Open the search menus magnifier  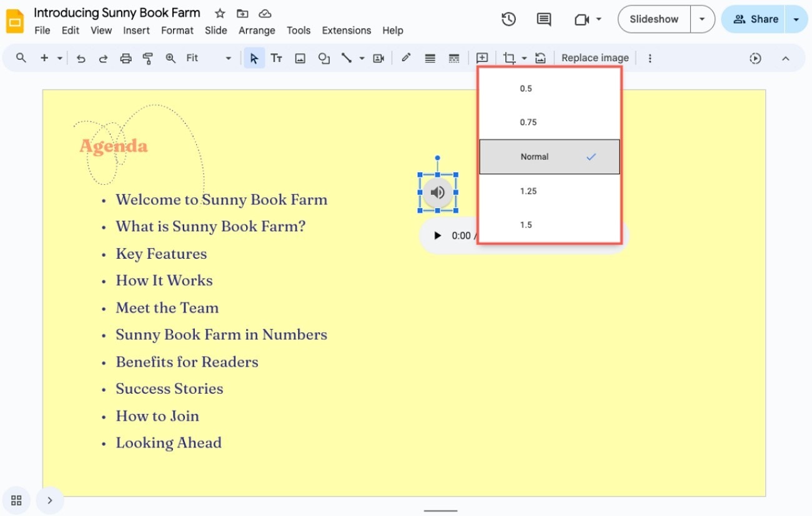click(21, 58)
